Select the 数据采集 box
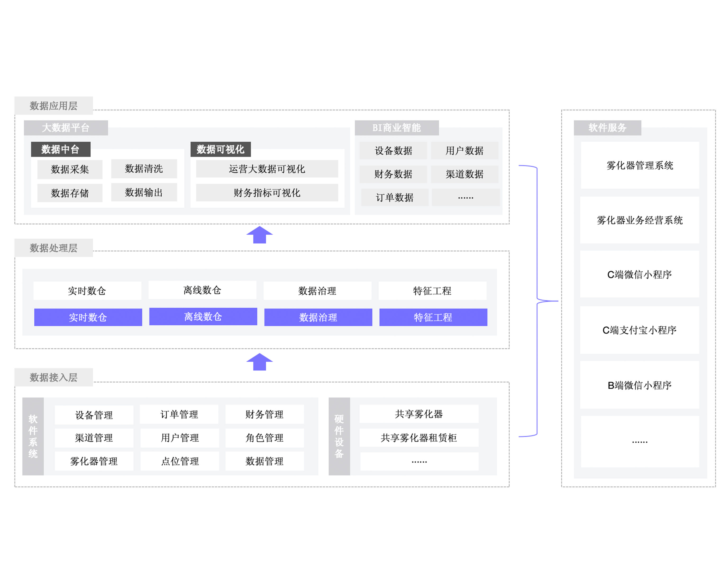The height and width of the screenshot is (583, 728). point(70,169)
